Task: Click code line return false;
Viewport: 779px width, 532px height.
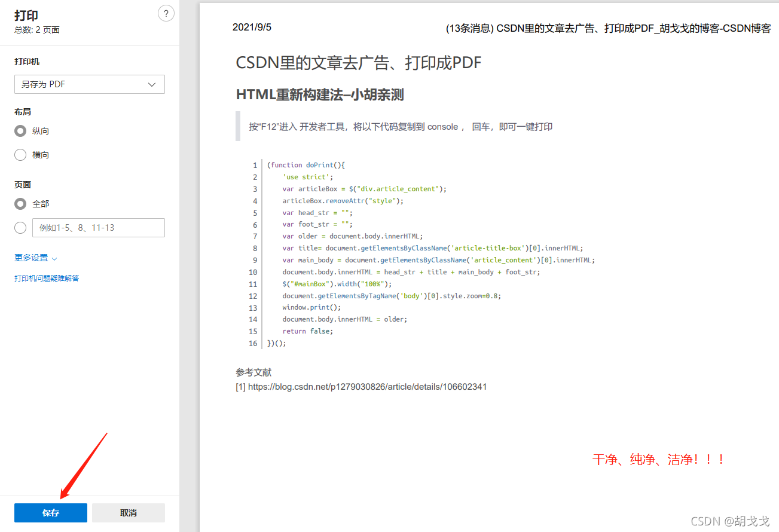Action: [308, 331]
